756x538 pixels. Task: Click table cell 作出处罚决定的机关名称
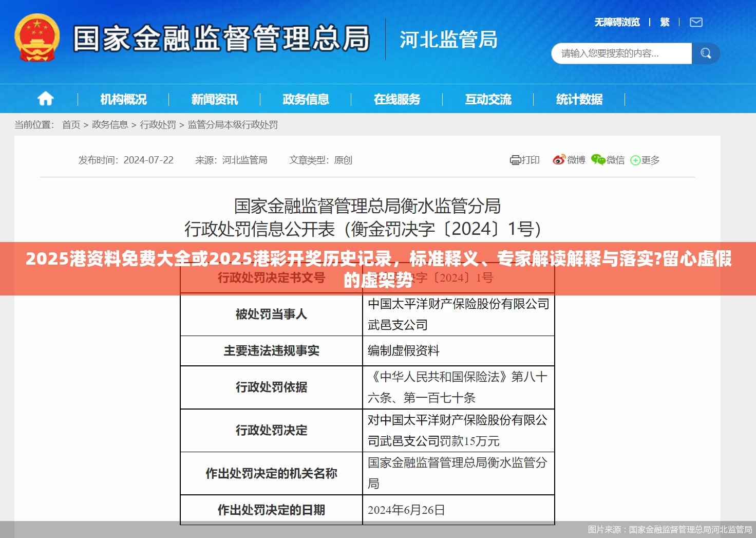pos(271,474)
